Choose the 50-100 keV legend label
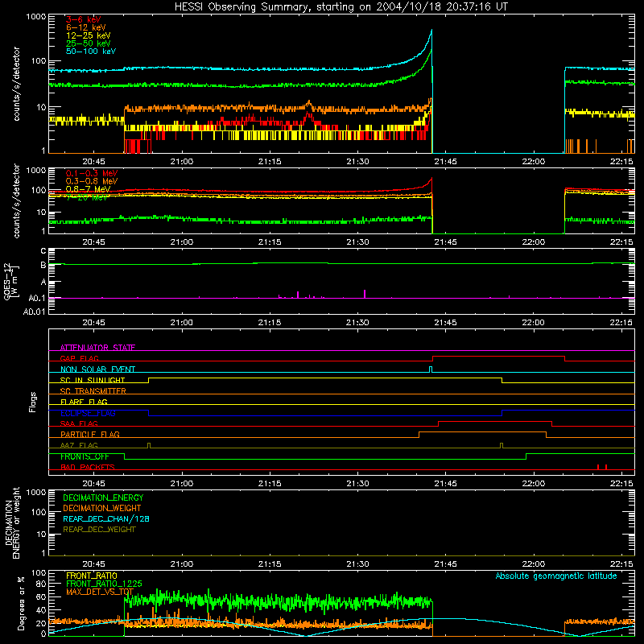The width and height of the screenshot is (644, 644). point(91,52)
